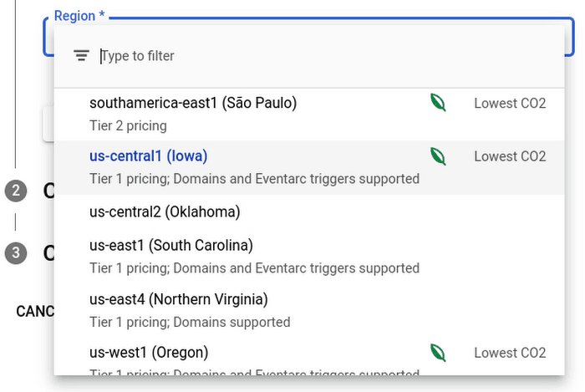The height and width of the screenshot is (392, 585).
Task: Click the green leaf beside Oregon
Action: [x=437, y=353]
